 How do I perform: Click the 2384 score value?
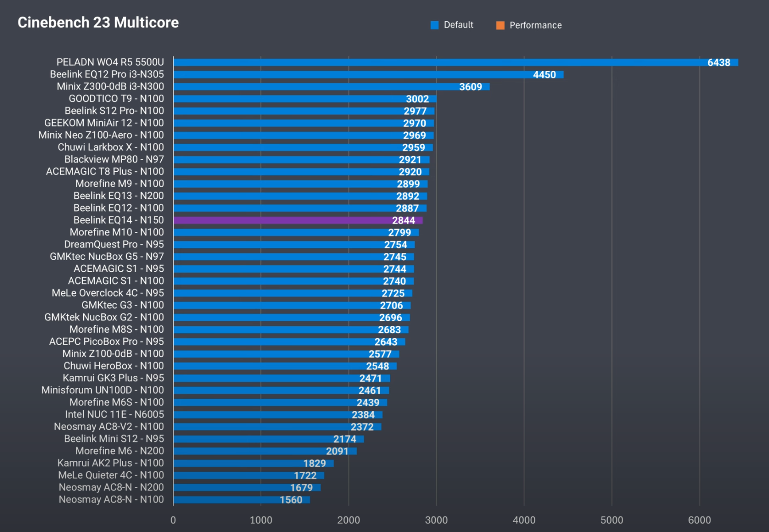(363, 415)
